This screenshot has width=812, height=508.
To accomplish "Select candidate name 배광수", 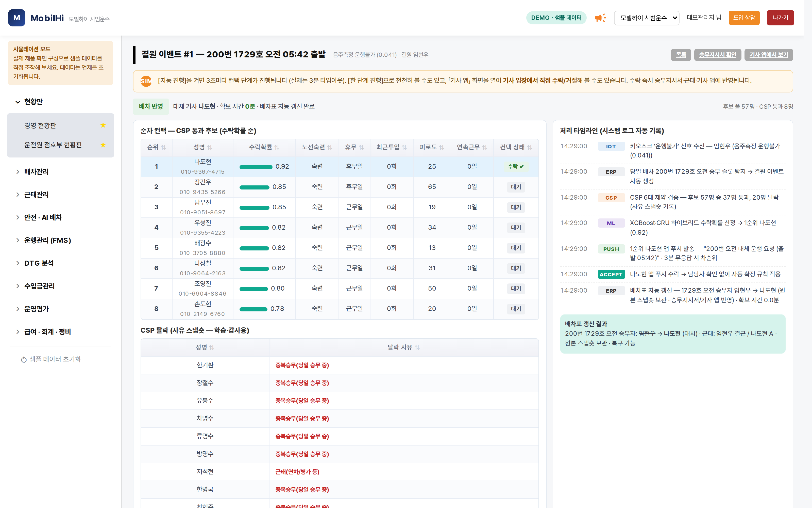I will [x=203, y=243].
